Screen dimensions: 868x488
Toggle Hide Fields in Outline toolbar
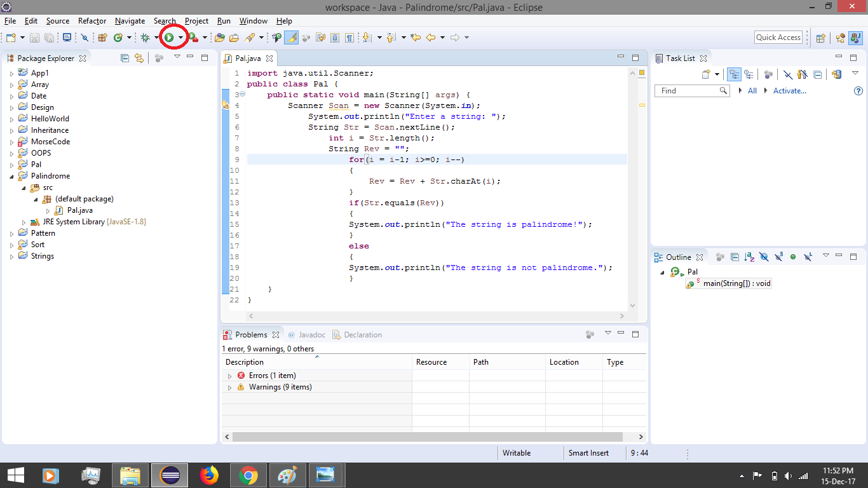tap(764, 257)
